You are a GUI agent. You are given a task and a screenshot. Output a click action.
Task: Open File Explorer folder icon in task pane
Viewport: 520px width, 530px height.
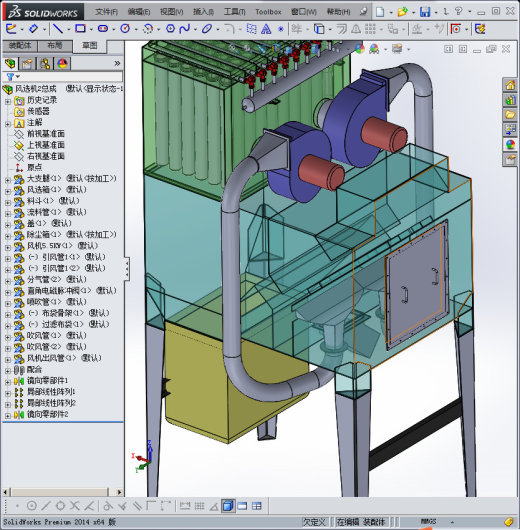510,115
